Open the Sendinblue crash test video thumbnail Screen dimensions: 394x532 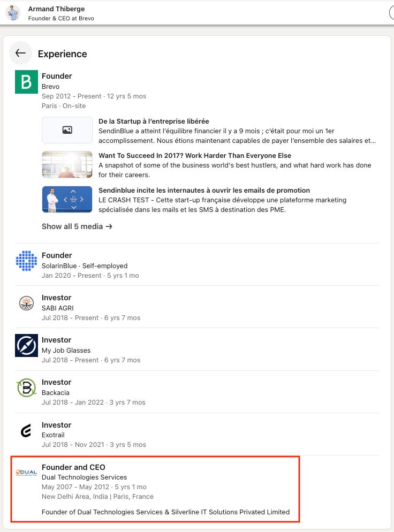pos(67,199)
